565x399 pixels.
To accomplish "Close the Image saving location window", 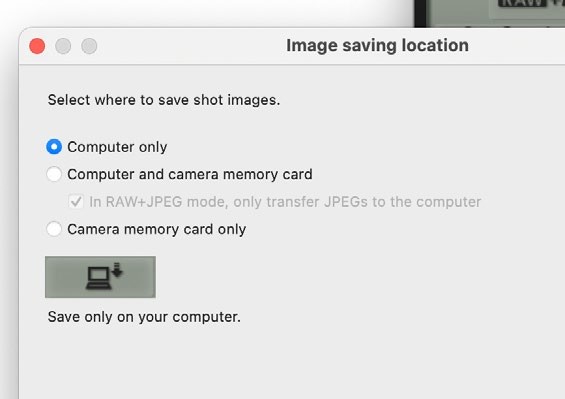I will click(37, 46).
